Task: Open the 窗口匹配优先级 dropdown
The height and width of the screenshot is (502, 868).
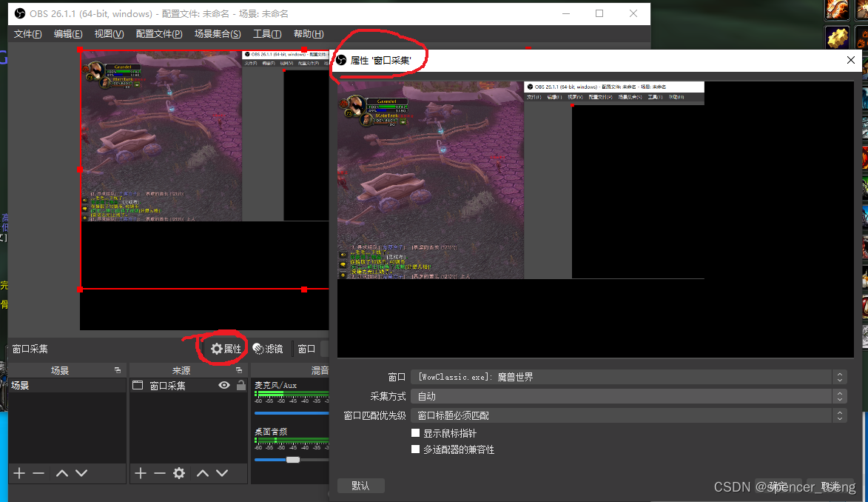Action: [x=628, y=415]
